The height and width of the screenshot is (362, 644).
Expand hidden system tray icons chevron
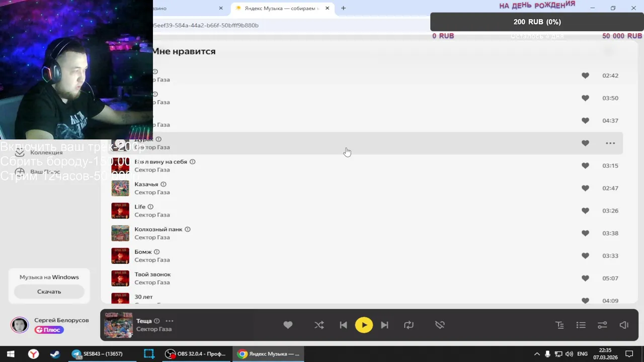(537, 354)
